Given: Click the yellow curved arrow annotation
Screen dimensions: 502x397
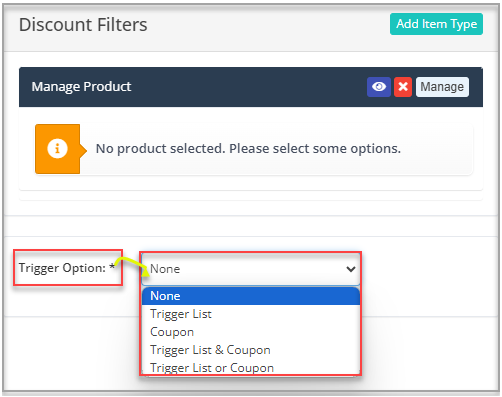Looking at the screenshot, I should 132,266.
